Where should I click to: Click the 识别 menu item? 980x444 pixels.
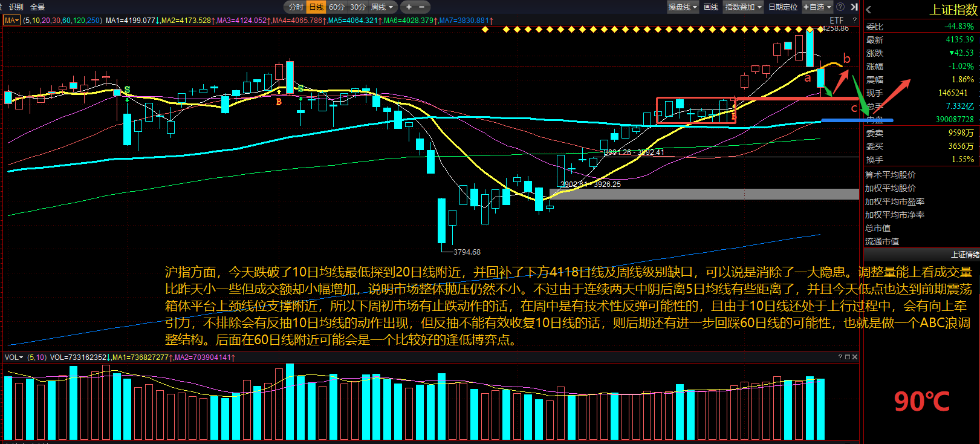tap(16, 7)
